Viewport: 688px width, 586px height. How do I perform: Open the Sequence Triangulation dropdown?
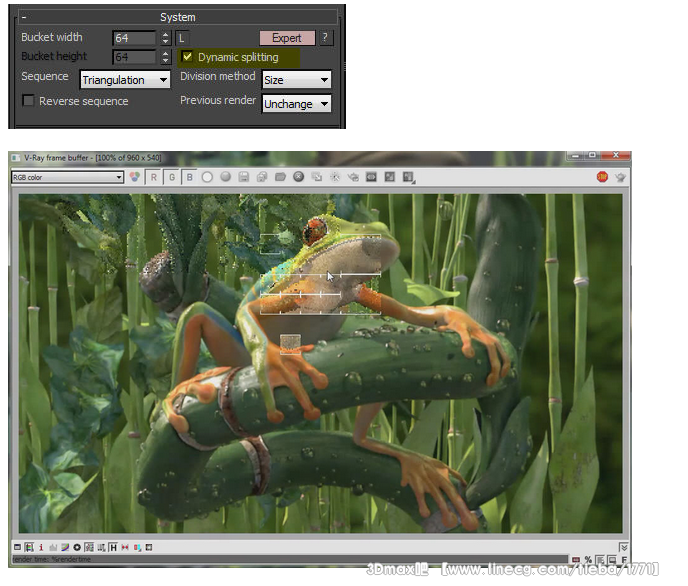point(125,80)
